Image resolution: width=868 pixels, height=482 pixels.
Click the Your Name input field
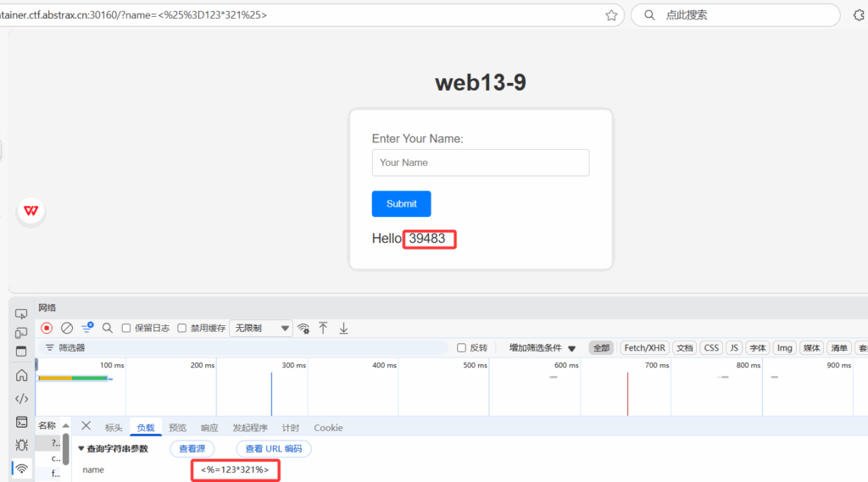(480, 163)
